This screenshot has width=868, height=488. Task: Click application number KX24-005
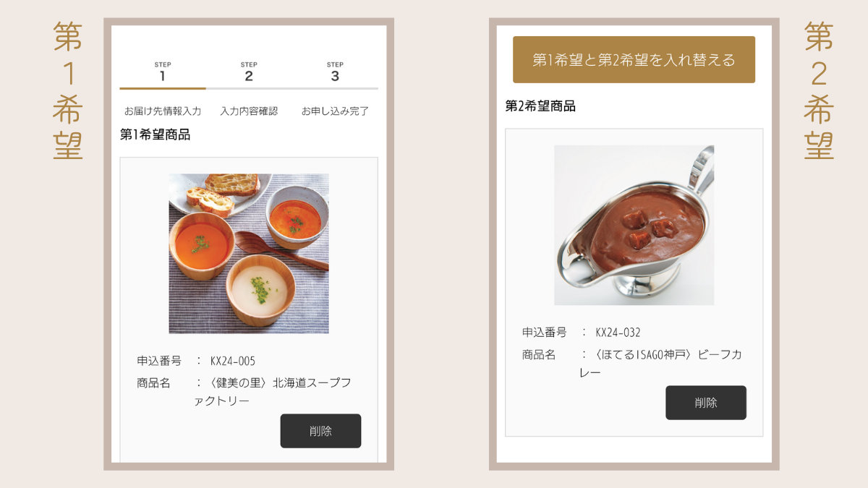pos(233,361)
